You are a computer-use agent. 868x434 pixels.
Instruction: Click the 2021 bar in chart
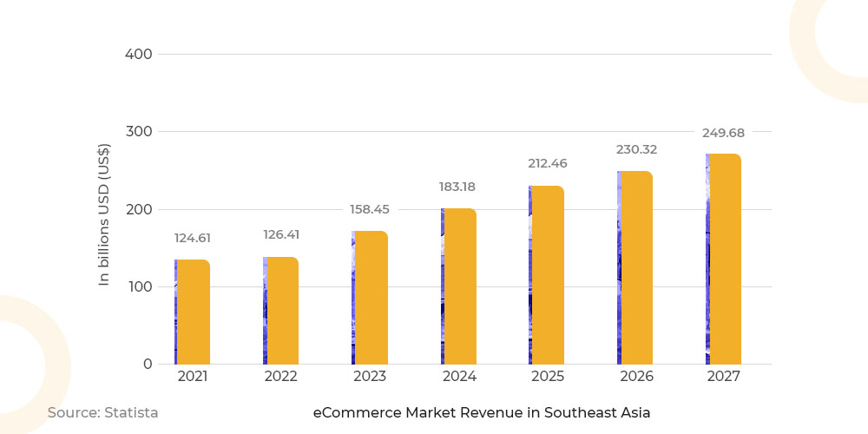point(192,312)
